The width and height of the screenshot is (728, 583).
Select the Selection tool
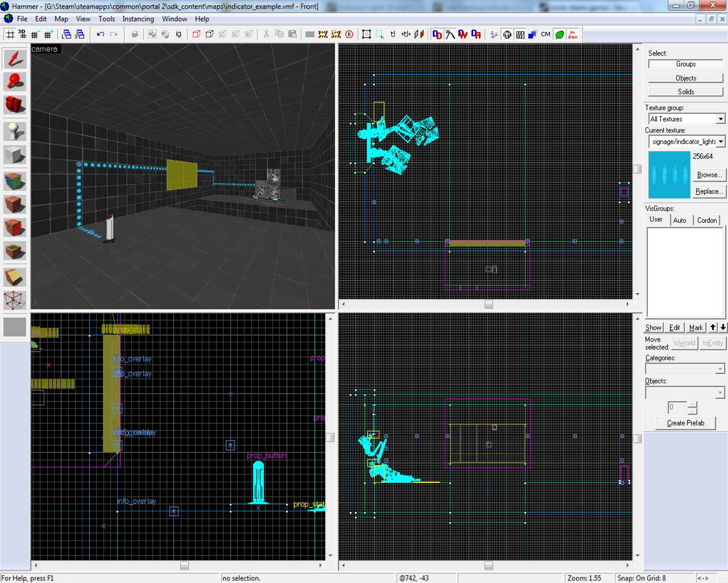15,57
